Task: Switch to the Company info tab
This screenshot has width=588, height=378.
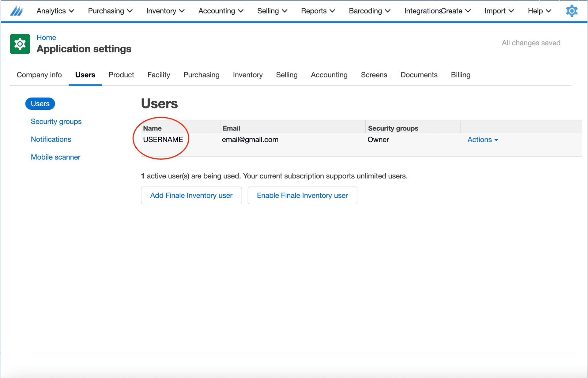Action: (x=39, y=75)
